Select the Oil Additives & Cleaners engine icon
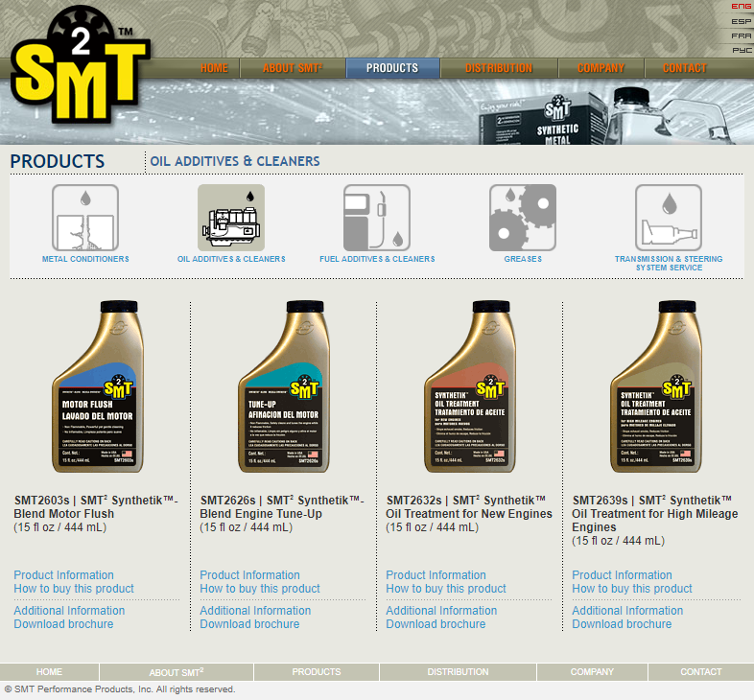Screen dimensions: 754x700 (x=231, y=218)
